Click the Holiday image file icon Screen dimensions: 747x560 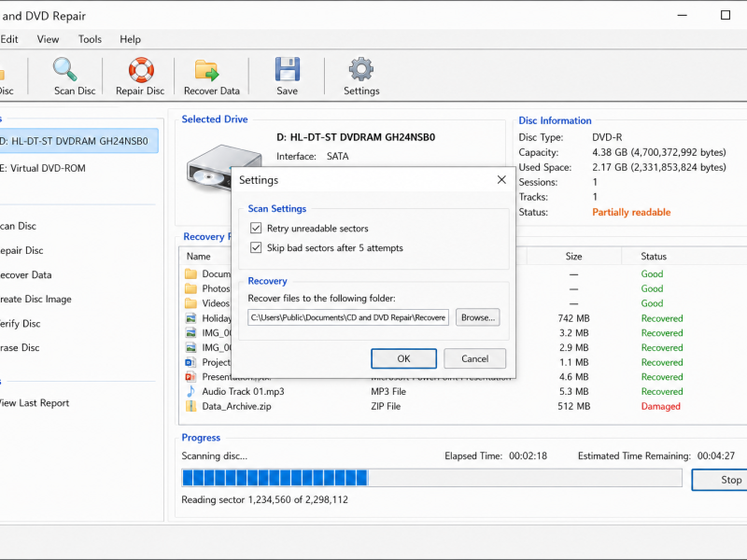point(190,318)
